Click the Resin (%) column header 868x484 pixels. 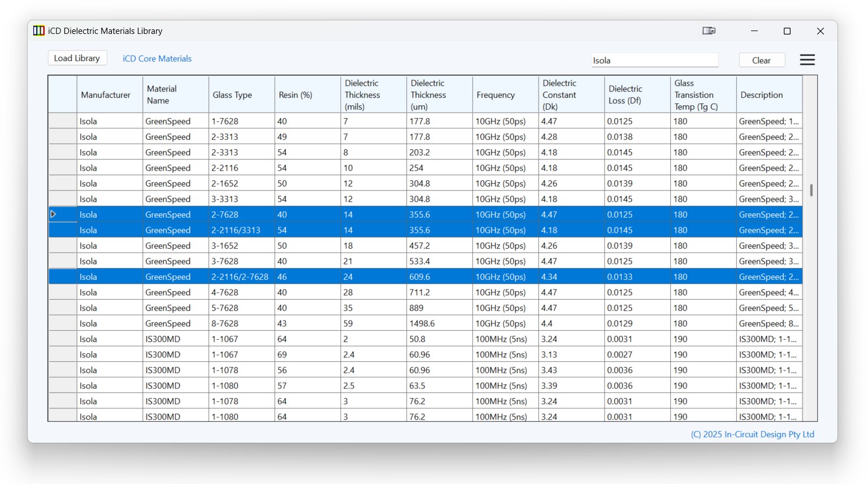[307, 95]
